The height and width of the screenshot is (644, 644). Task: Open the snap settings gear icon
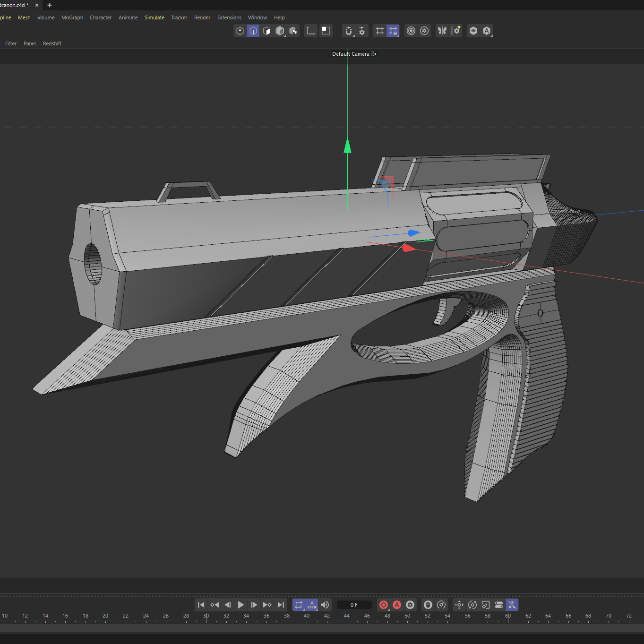[x=362, y=31]
